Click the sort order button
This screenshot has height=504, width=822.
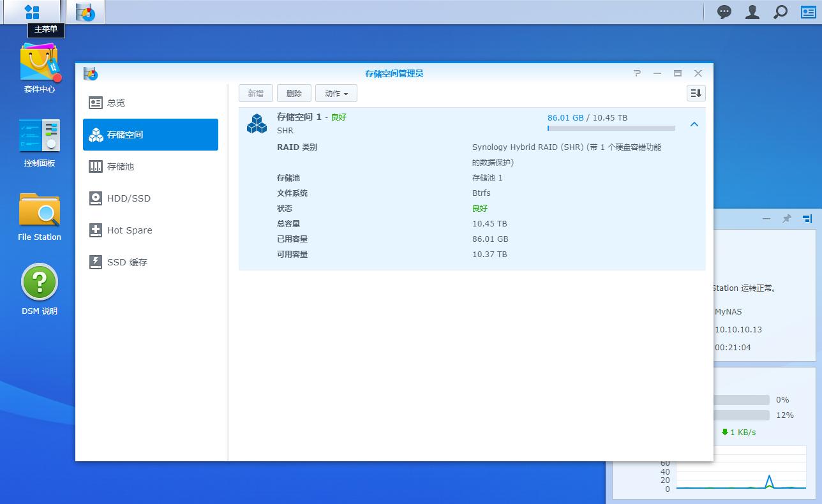pos(696,93)
